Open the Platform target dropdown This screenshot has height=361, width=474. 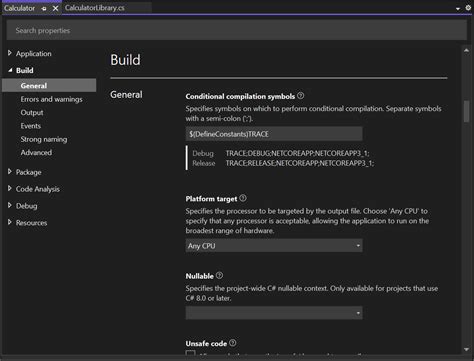[274, 246]
